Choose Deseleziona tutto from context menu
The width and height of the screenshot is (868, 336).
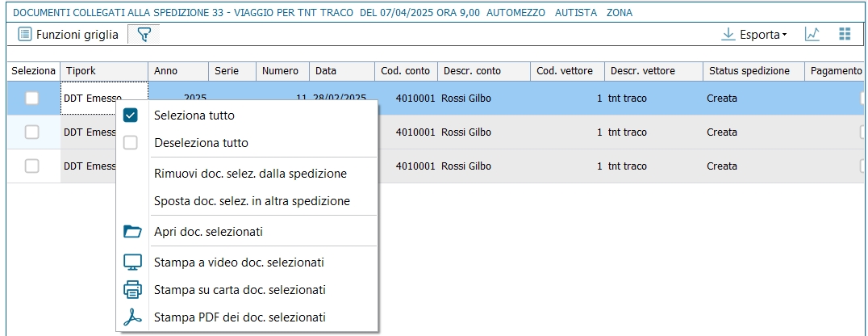201,143
